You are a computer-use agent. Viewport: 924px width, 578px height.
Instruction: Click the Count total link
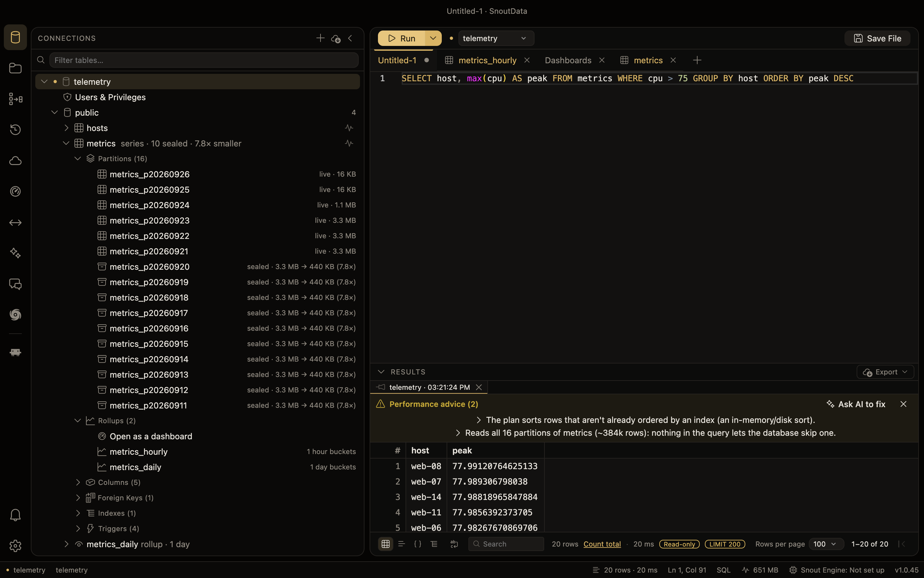(x=602, y=544)
